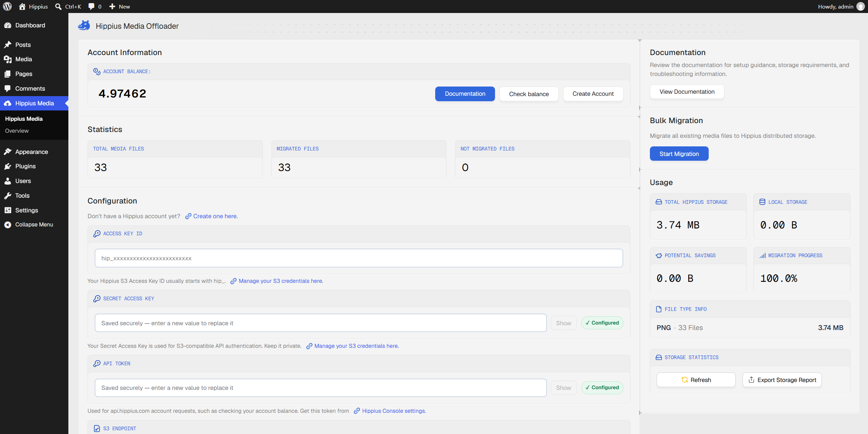
Task: Click the Create Account button
Action: pyautogui.click(x=593, y=94)
